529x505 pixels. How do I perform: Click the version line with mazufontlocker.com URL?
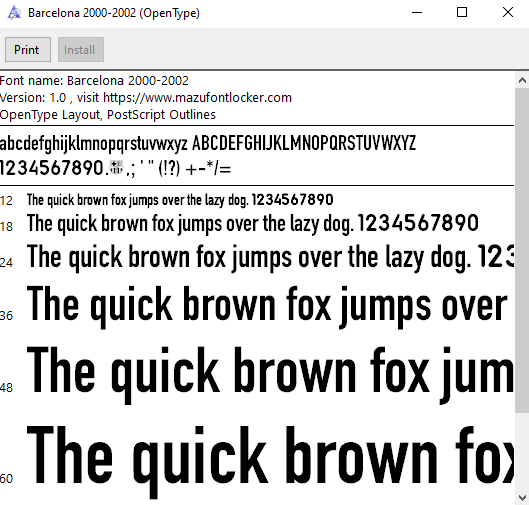point(146,98)
